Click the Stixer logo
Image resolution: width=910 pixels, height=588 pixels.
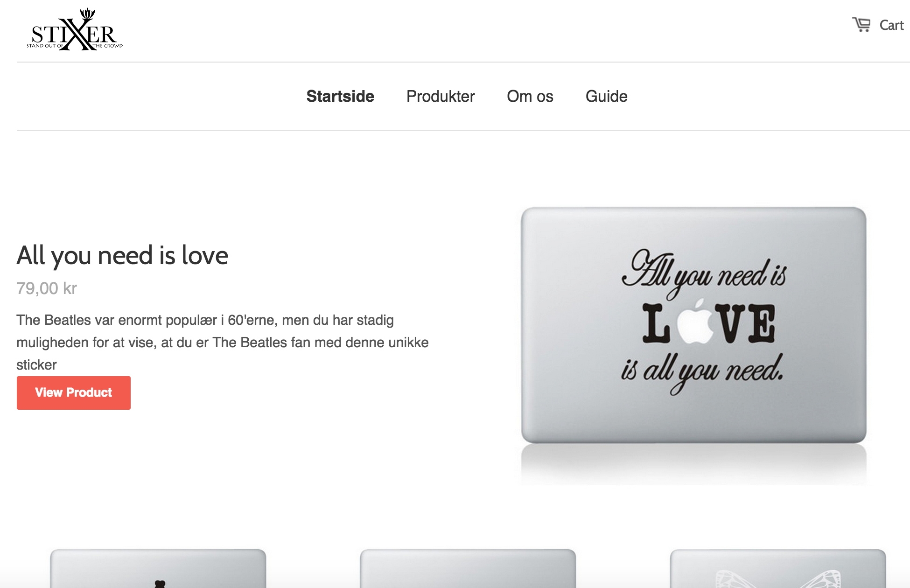[x=75, y=29]
